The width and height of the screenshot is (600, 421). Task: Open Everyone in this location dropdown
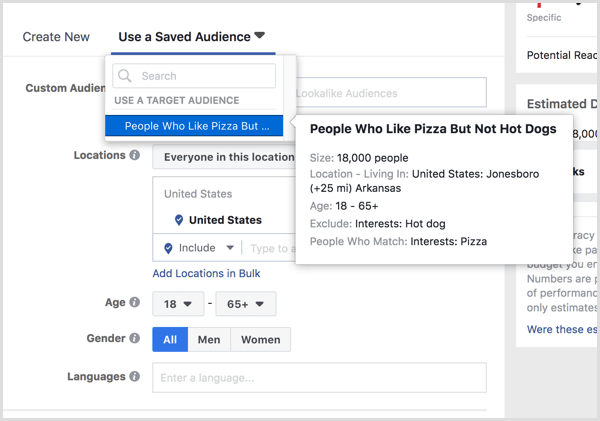point(225,157)
